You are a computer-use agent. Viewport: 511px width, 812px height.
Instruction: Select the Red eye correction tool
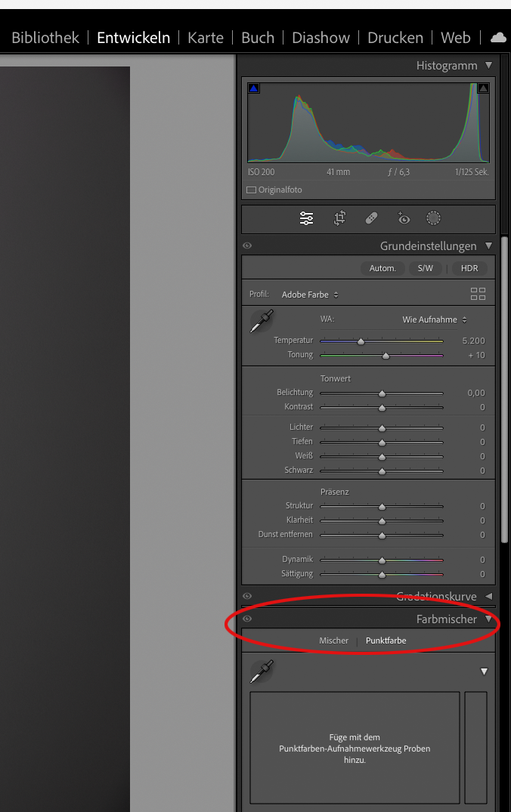pos(403,218)
